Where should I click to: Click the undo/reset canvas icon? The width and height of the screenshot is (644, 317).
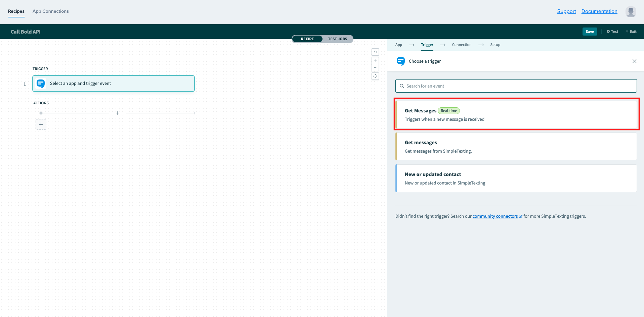click(x=375, y=52)
